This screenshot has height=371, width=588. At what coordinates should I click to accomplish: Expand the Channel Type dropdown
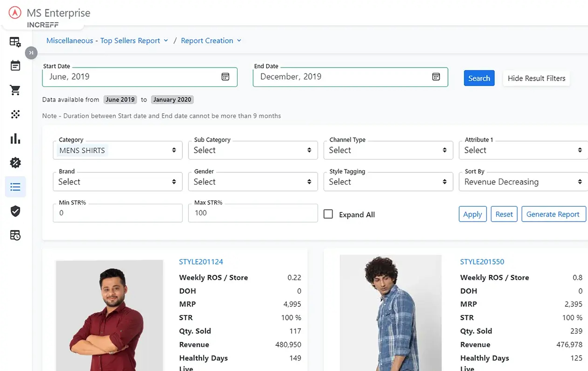pos(388,150)
